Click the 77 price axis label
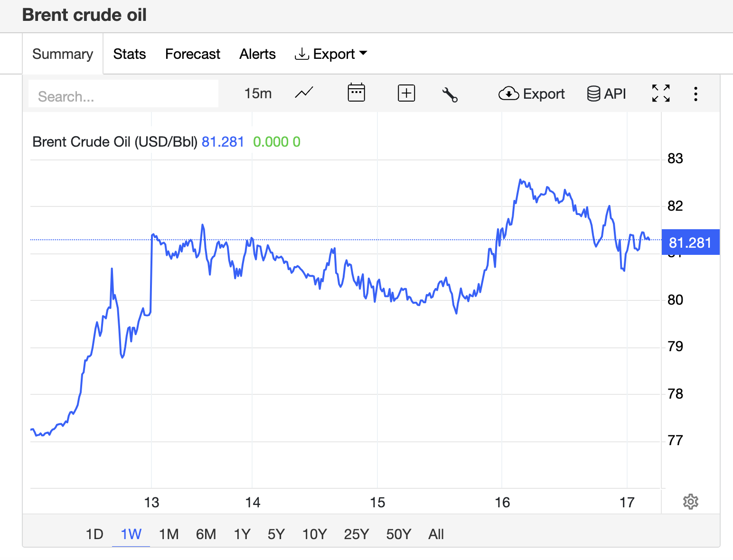Viewport: 733px width, 560px height. (x=675, y=440)
